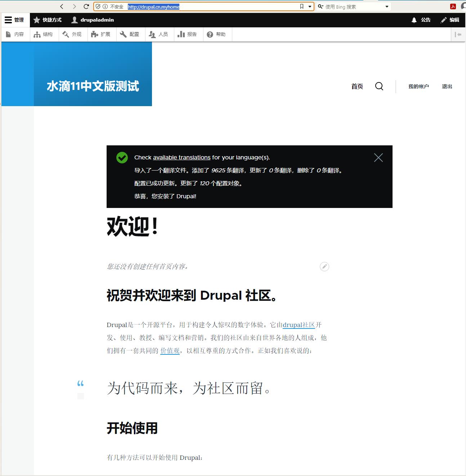Dismiss the status message with X
The height and width of the screenshot is (476, 466).
[x=378, y=158]
